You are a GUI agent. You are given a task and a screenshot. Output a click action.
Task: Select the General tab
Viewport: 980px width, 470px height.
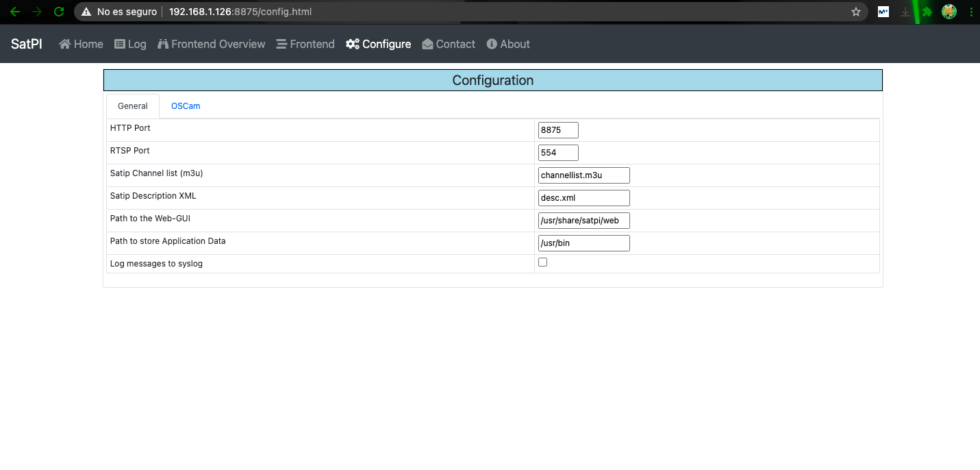133,106
